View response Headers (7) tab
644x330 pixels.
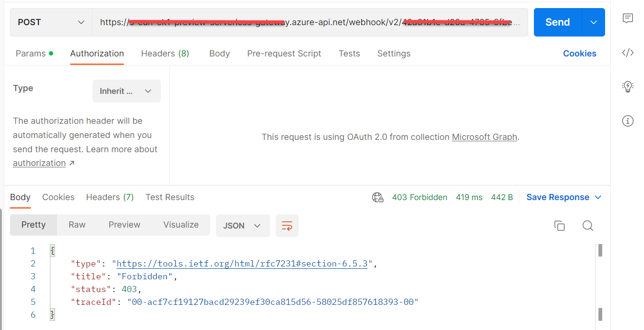coord(110,197)
